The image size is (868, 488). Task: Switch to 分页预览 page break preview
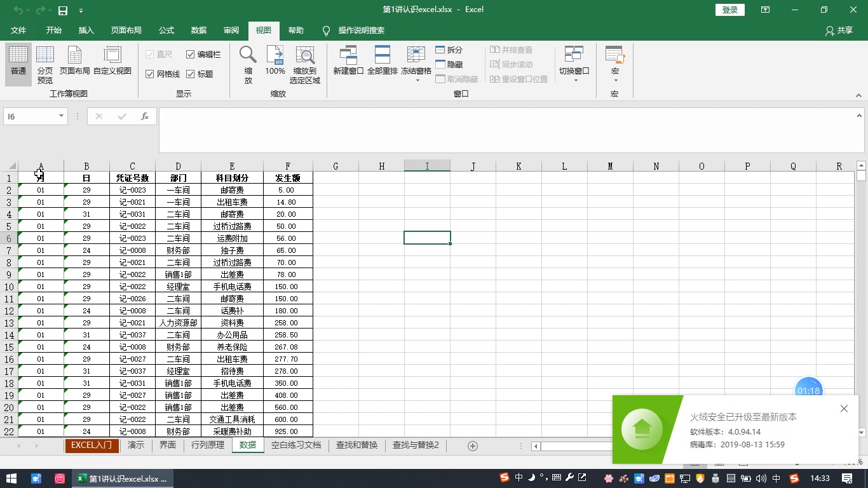tap(44, 64)
